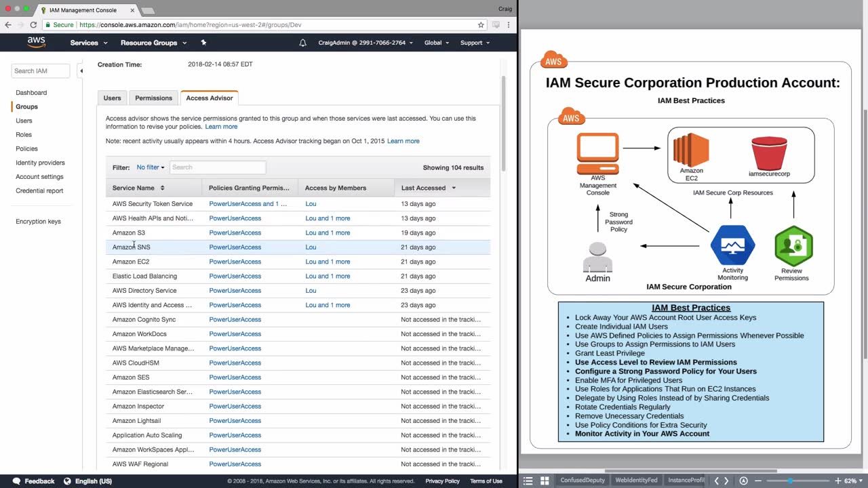
Task: Click the Amazon Inspector service row name
Action: [x=138, y=407]
